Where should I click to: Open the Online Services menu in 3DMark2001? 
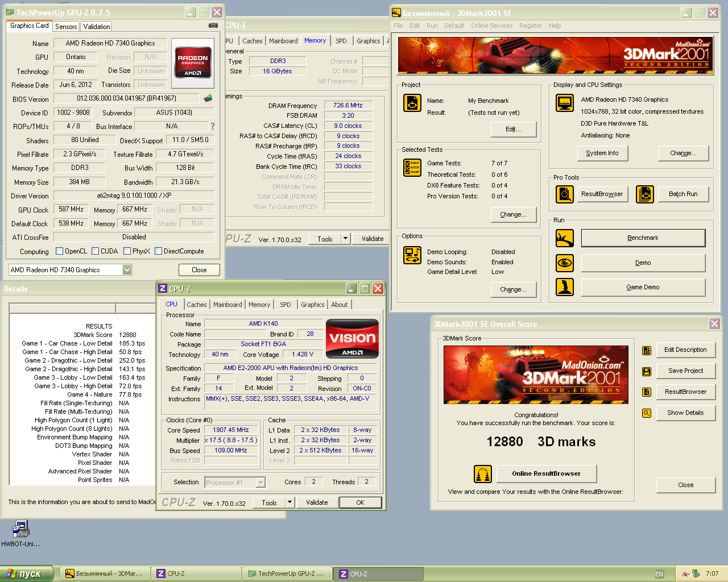pyautogui.click(x=491, y=26)
